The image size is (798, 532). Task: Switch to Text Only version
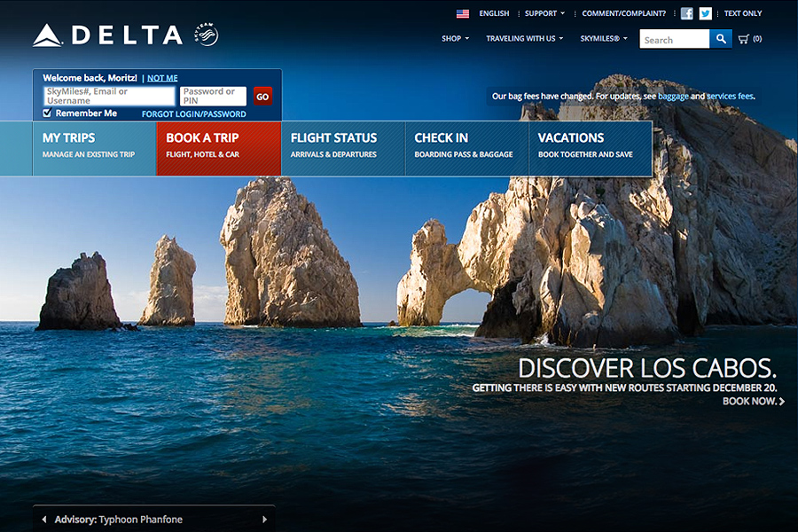pos(743,14)
